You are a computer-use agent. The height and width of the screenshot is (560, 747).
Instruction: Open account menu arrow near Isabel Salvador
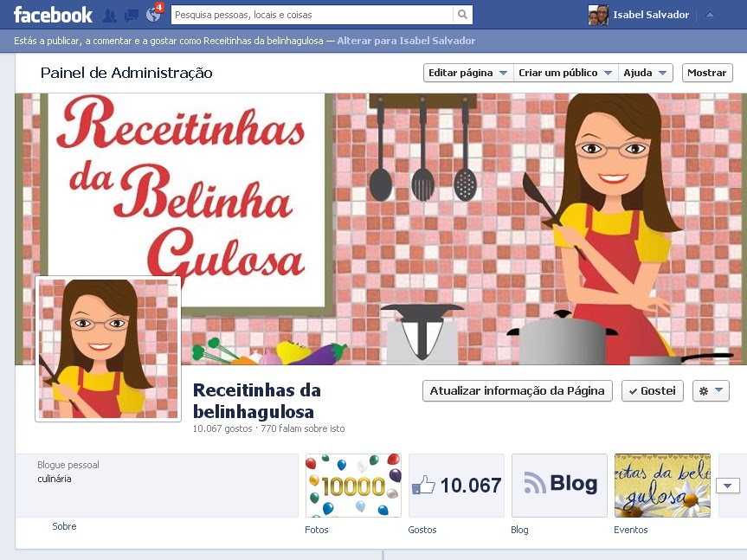coord(710,15)
